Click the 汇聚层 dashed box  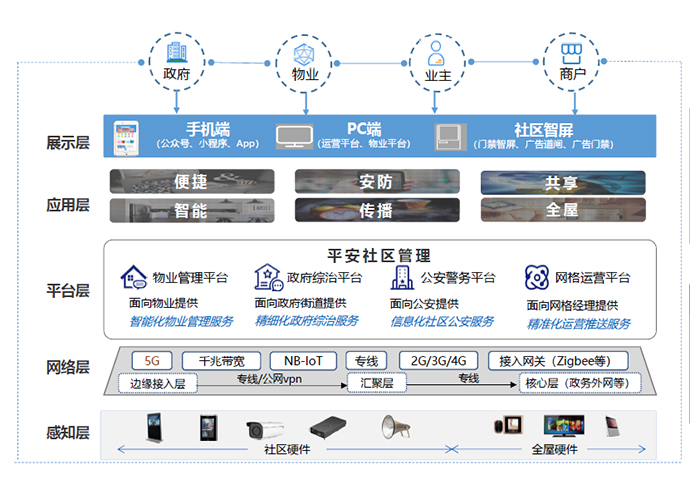tap(377, 383)
